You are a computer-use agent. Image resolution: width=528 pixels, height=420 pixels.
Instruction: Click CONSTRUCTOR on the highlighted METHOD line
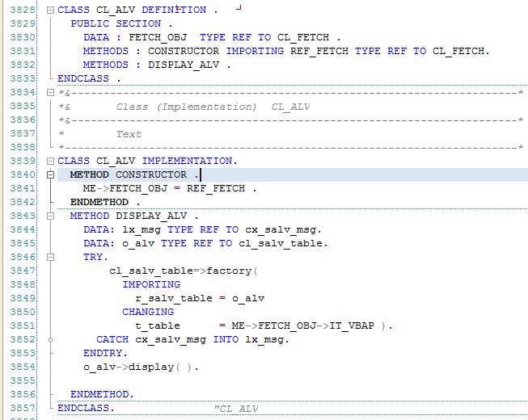point(151,174)
